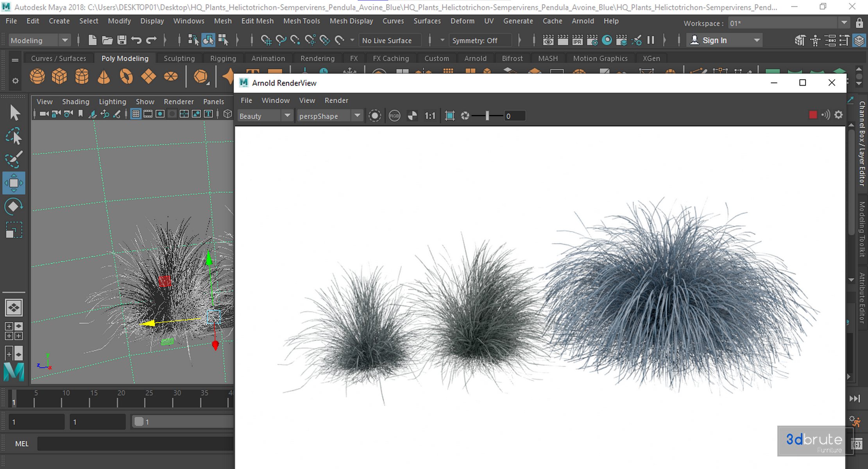Open Arnold RenderView settings gear
This screenshot has height=469, width=868.
pyautogui.click(x=839, y=115)
